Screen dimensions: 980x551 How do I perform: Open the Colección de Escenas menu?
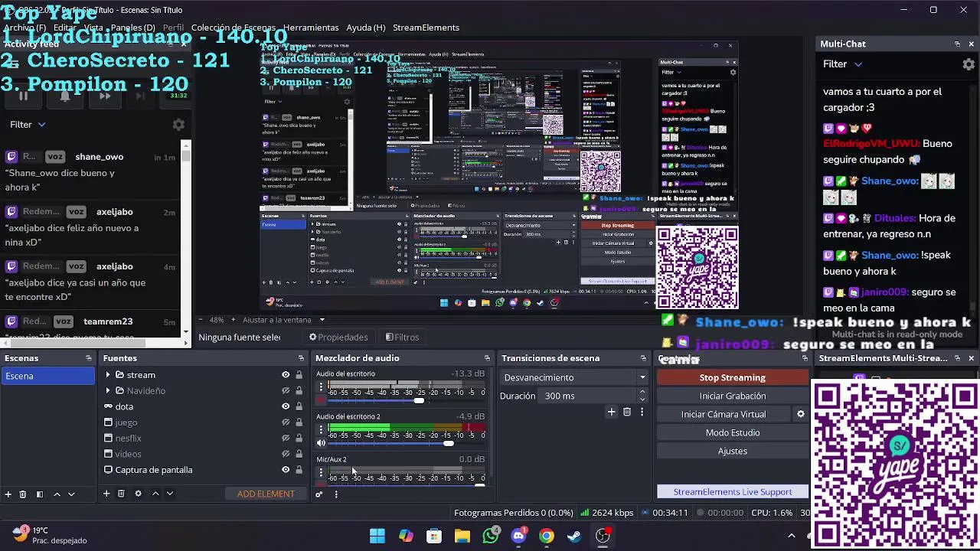233,28
